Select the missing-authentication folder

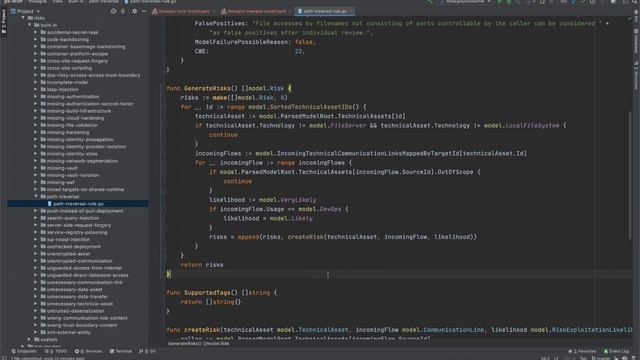tap(73, 96)
